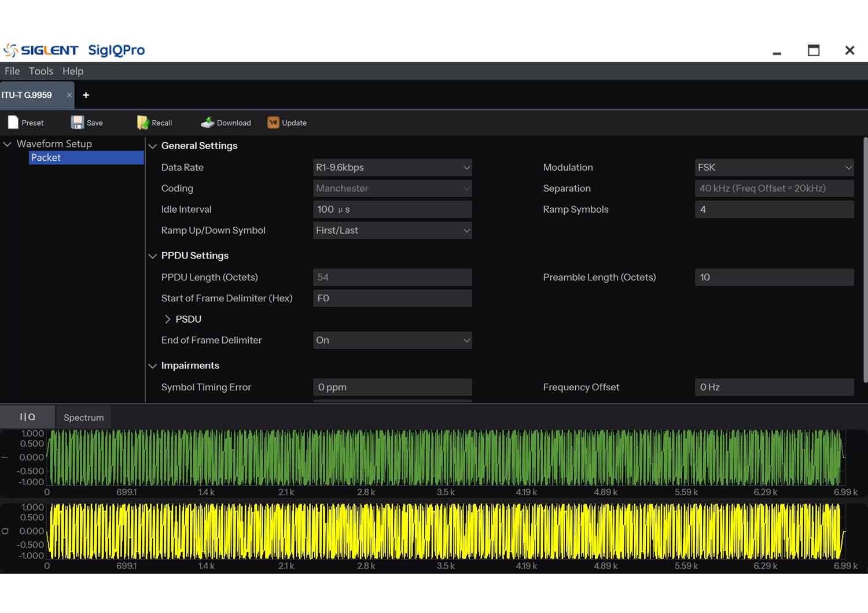Open the Help menu

pyautogui.click(x=73, y=71)
